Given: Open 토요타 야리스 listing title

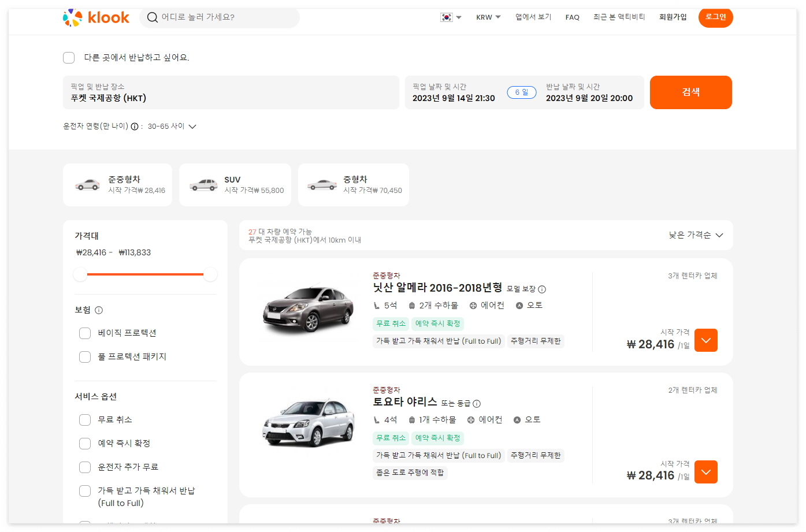Looking at the screenshot, I should coord(405,402).
